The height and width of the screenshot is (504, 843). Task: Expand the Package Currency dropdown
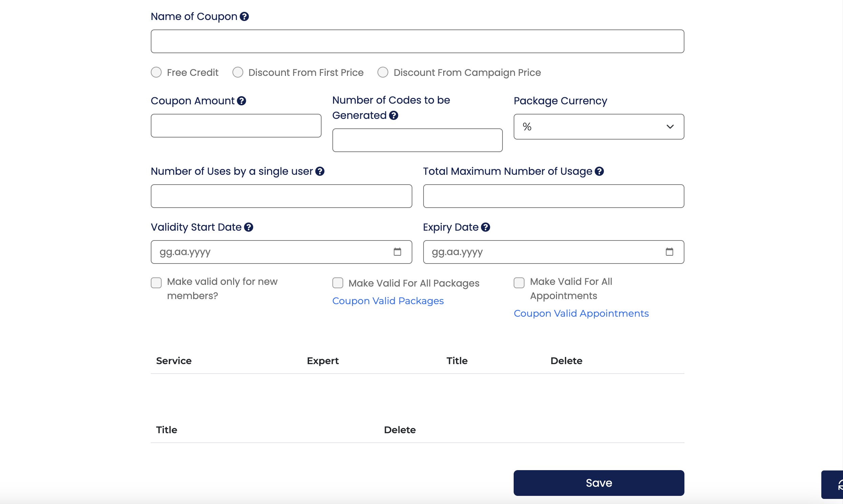tap(599, 127)
